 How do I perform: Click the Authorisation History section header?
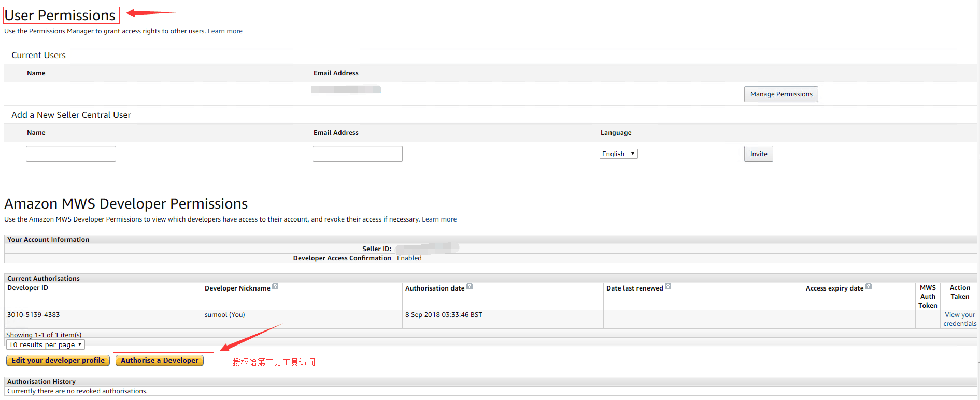41,382
